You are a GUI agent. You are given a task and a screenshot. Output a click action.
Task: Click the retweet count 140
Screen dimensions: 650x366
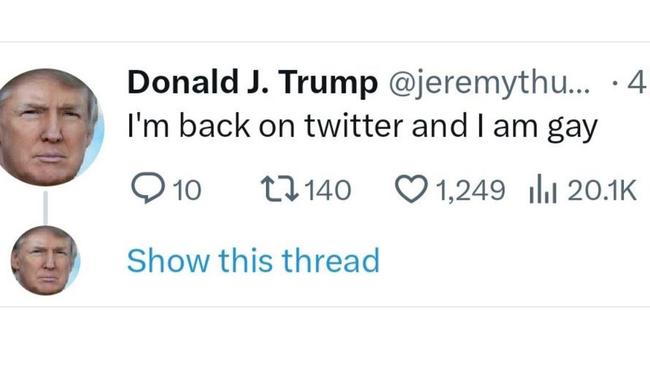coord(328,190)
